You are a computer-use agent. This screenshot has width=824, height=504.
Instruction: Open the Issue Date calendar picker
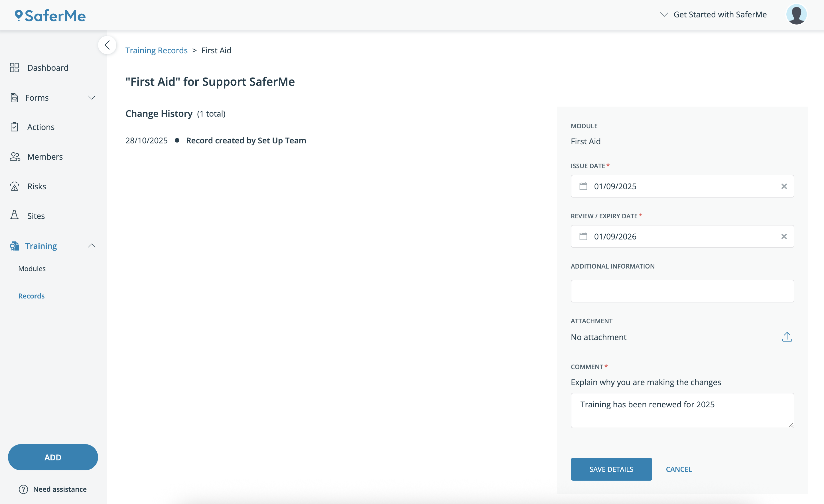[x=583, y=186]
